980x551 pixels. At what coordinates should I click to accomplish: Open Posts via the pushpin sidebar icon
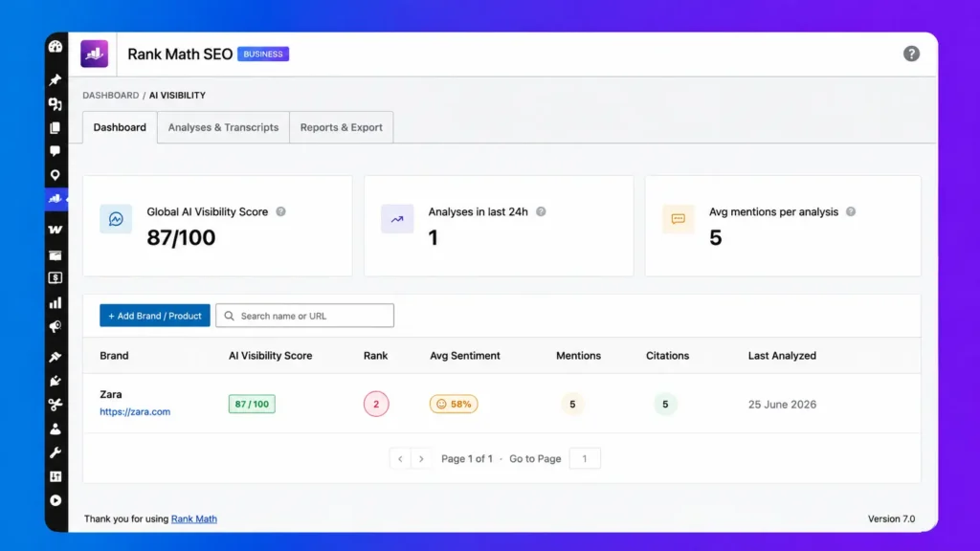click(56, 80)
